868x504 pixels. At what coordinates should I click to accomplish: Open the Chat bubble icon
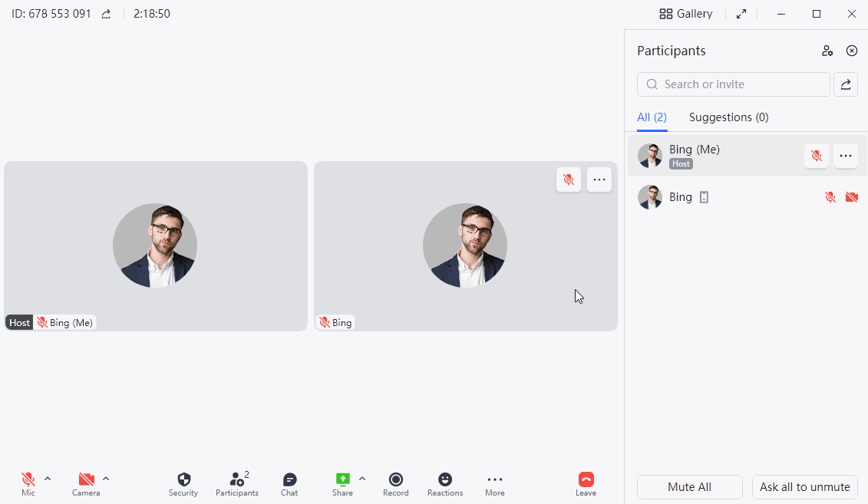(x=289, y=479)
